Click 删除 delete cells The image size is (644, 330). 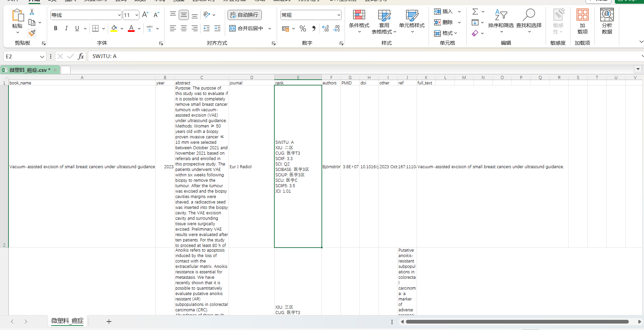tap(444, 22)
